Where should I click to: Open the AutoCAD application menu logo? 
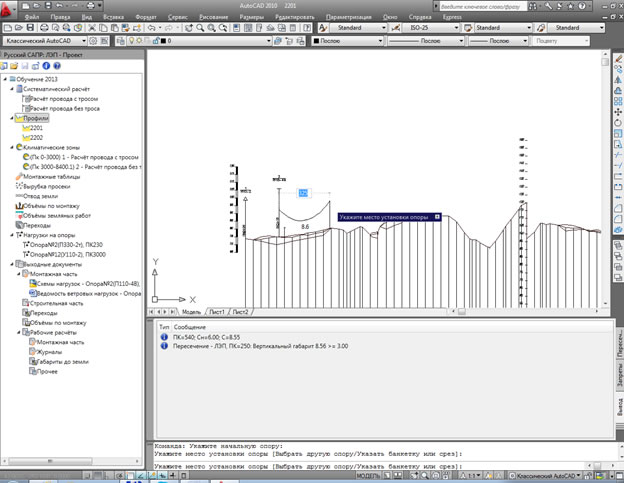point(7,9)
